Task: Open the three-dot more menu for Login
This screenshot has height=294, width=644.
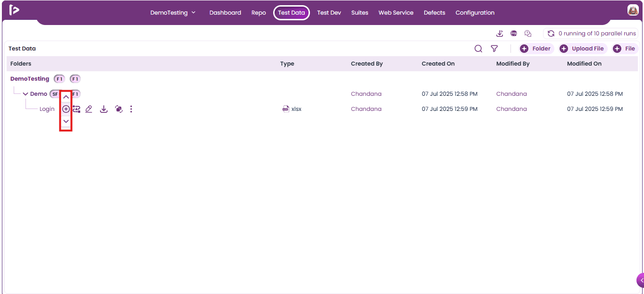Action: click(x=131, y=109)
